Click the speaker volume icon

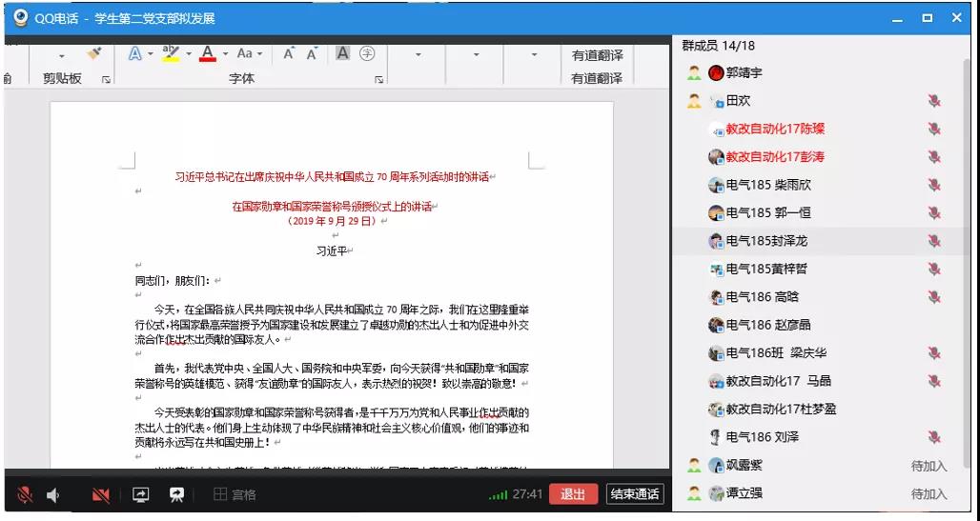[54, 494]
